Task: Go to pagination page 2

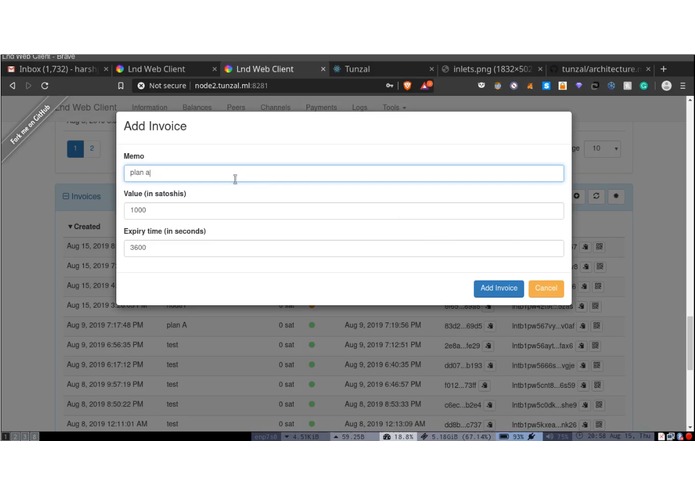Action: 92,149
